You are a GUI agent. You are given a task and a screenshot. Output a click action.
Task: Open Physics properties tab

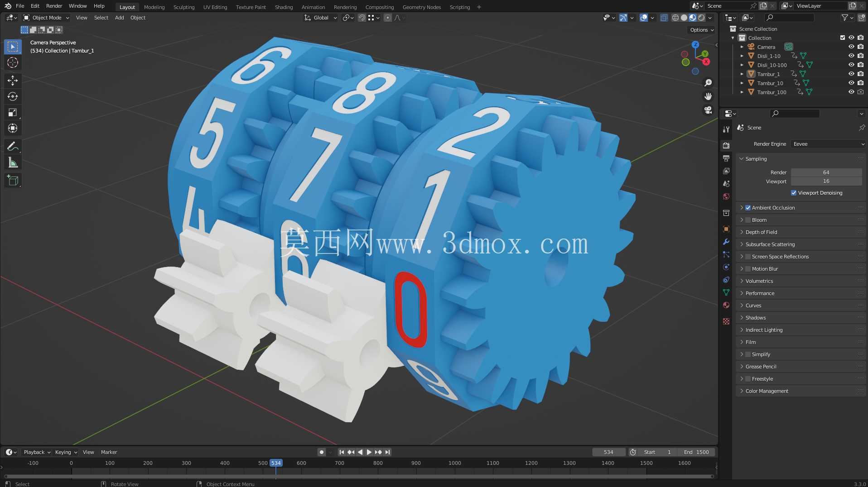tap(726, 267)
